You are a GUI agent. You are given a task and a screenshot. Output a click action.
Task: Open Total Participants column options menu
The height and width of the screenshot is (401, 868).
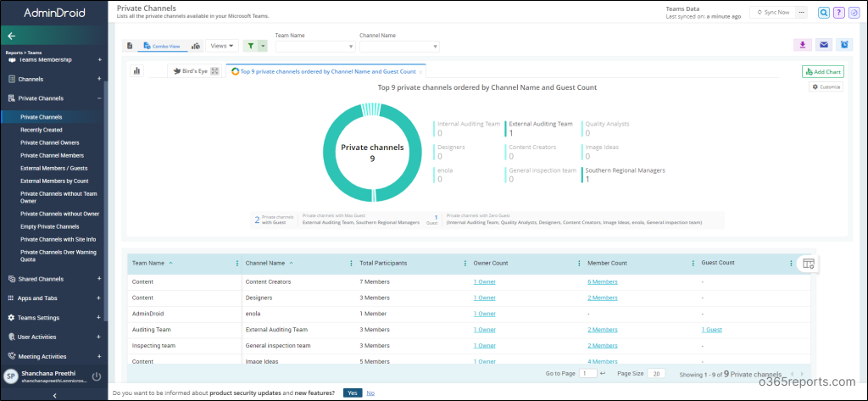pos(465,264)
